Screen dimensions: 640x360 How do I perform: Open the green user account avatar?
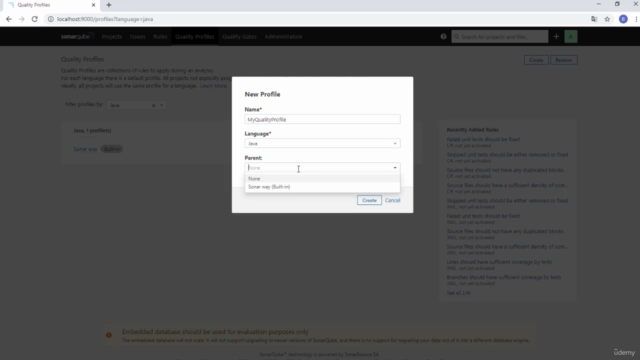point(571,36)
